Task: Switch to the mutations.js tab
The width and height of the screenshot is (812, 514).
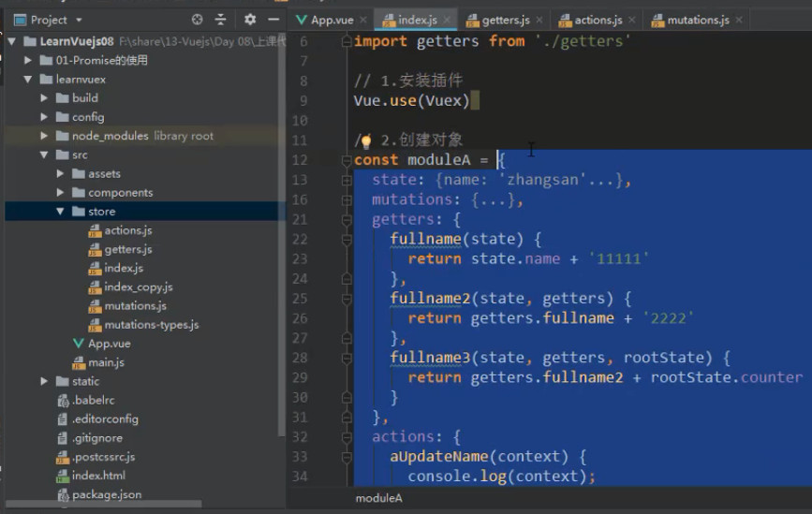Action: tap(698, 21)
